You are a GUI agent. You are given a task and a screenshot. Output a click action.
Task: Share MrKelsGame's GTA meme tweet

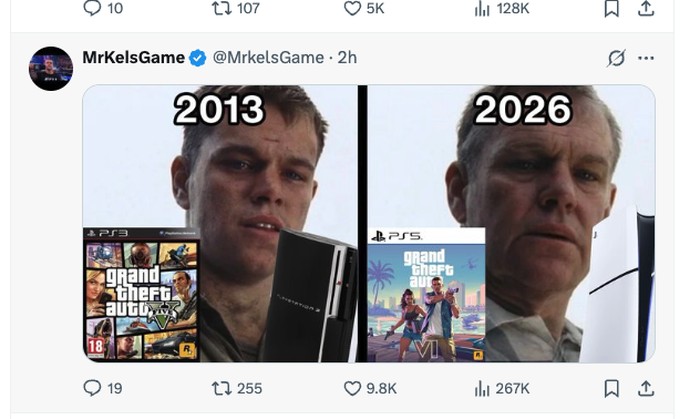click(646, 388)
